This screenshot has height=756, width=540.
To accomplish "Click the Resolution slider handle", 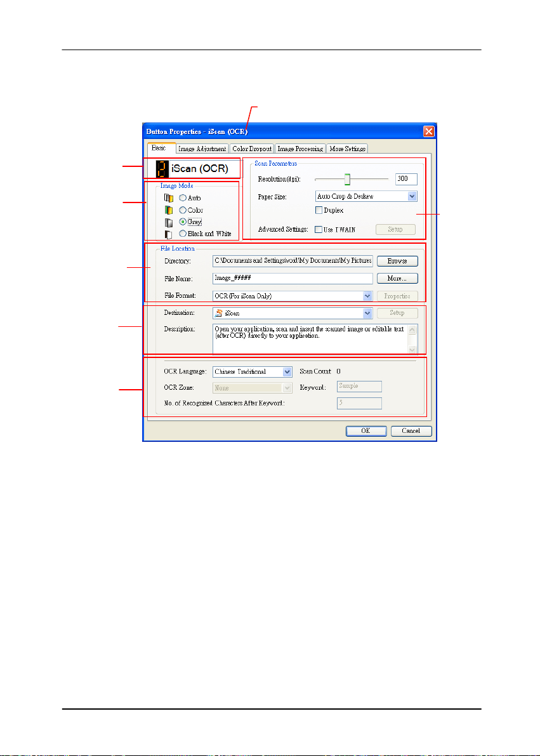I will [x=346, y=180].
